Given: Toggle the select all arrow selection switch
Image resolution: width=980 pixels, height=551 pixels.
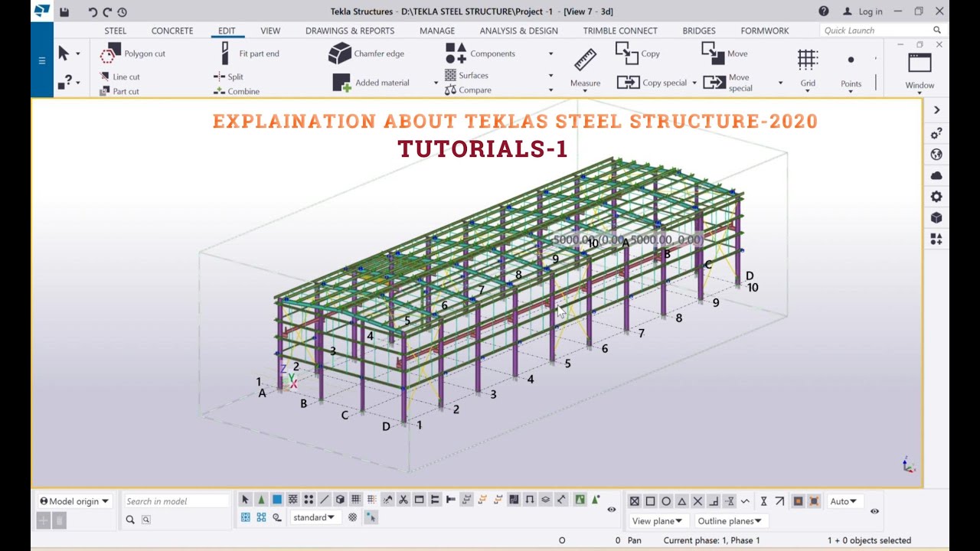Looking at the screenshot, I should [245, 500].
